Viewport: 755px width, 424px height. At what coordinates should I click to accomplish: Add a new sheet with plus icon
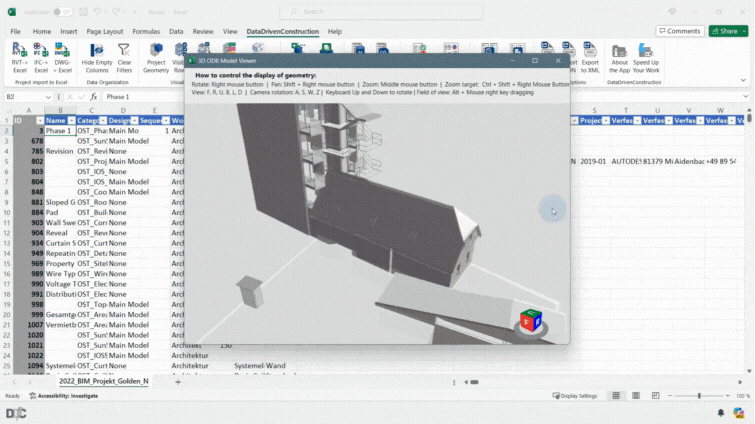coord(178,382)
